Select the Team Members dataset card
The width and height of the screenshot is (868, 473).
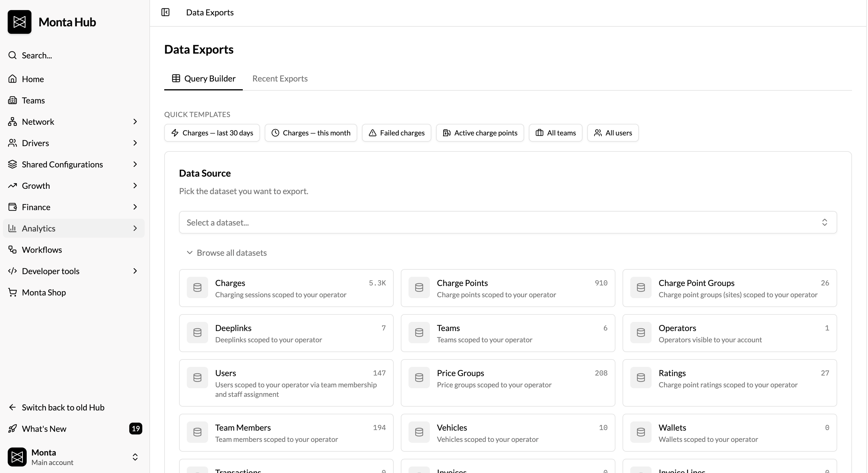pos(286,433)
